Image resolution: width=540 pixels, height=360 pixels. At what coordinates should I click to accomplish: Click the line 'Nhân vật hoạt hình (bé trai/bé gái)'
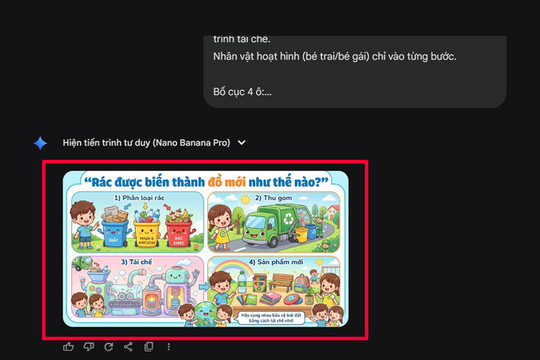pyautogui.click(x=291, y=56)
